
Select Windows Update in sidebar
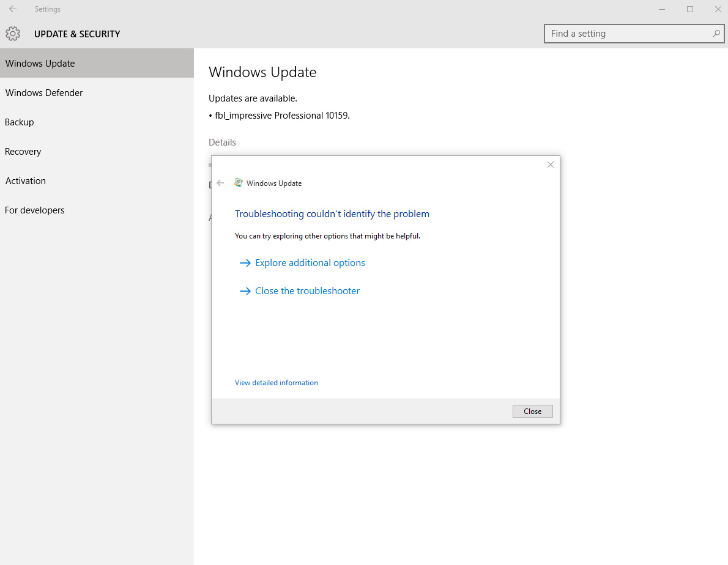[97, 63]
